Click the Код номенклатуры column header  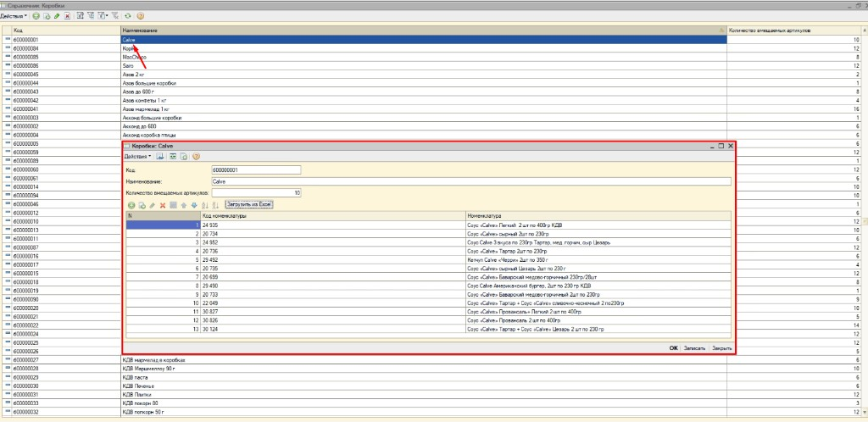(x=333, y=216)
